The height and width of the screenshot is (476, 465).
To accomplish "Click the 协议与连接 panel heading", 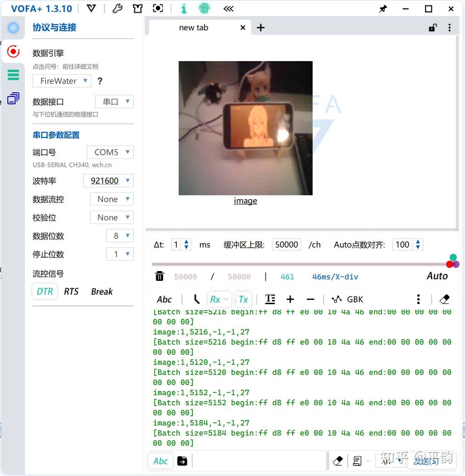I will click(x=54, y=28).
